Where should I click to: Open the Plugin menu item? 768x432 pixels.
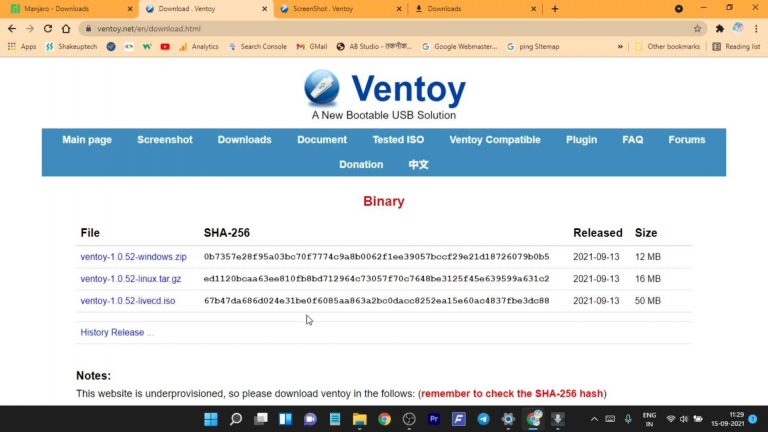coord(581,140)
